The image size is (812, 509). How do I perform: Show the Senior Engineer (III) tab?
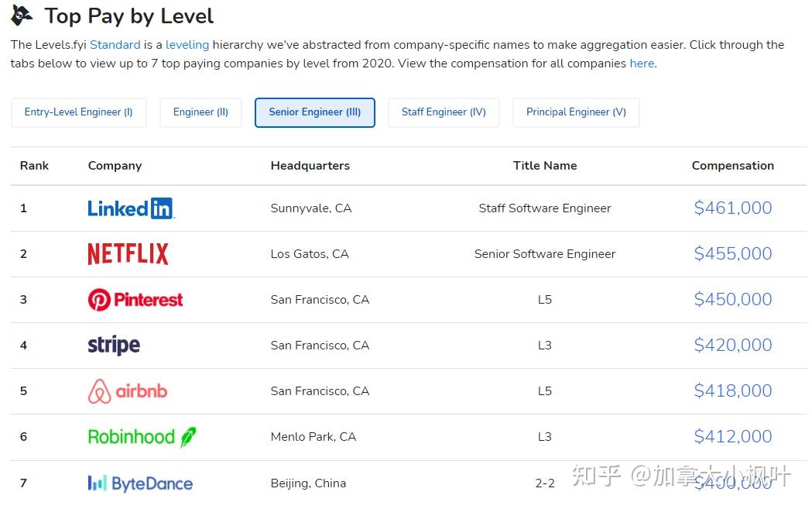coord(314,112)
